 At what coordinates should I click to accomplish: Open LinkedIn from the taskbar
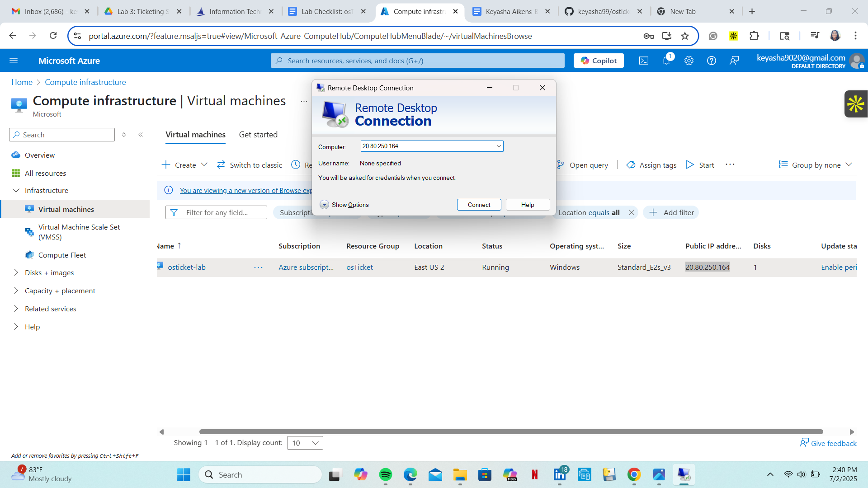[x=560, y=474]
